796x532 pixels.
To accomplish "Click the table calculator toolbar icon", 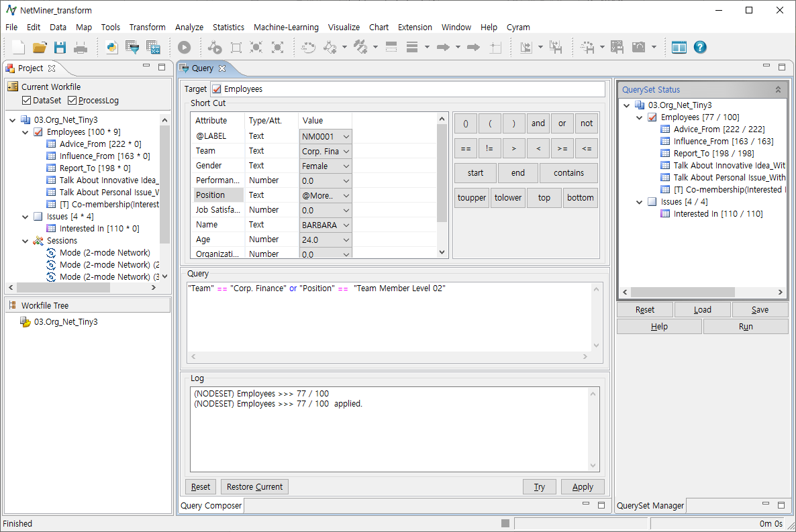I will pyautogui.click(x=153, y=47).
